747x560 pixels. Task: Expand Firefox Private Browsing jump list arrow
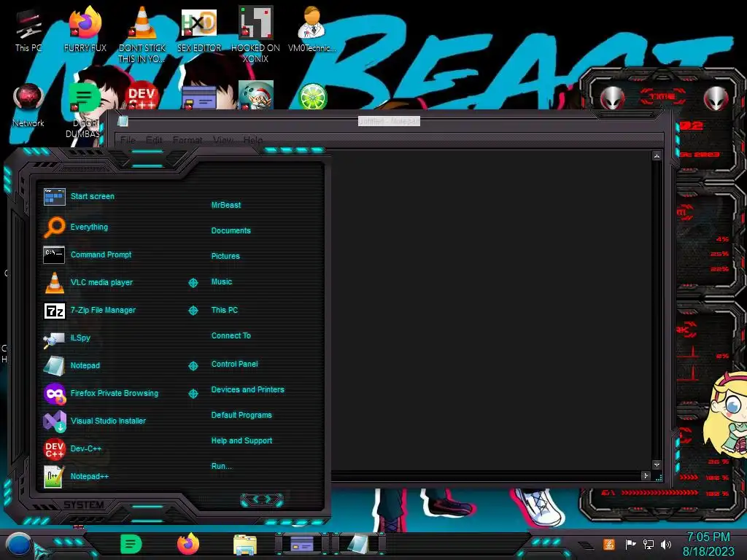pyautogui.click(x=193, y=393)
